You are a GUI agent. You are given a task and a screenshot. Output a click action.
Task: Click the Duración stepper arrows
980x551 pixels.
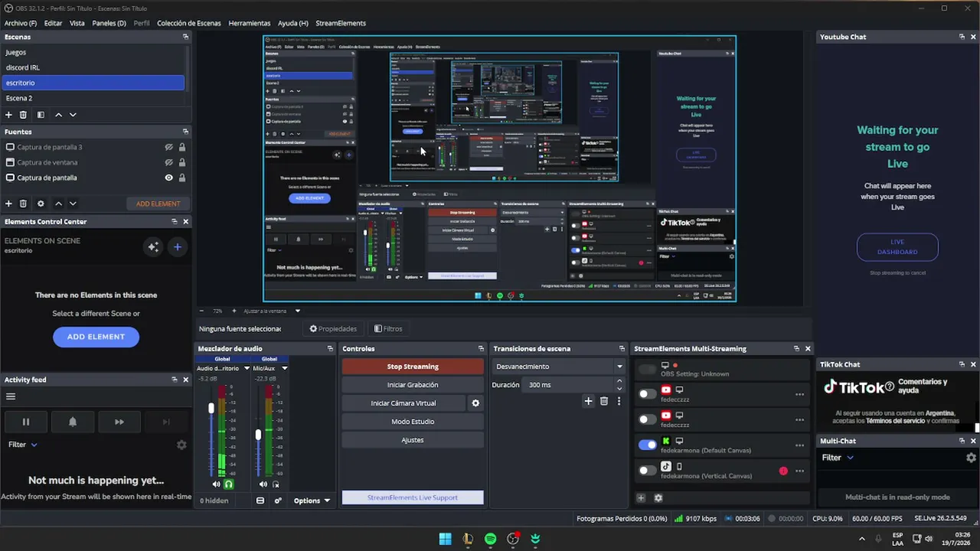[620, 385]
